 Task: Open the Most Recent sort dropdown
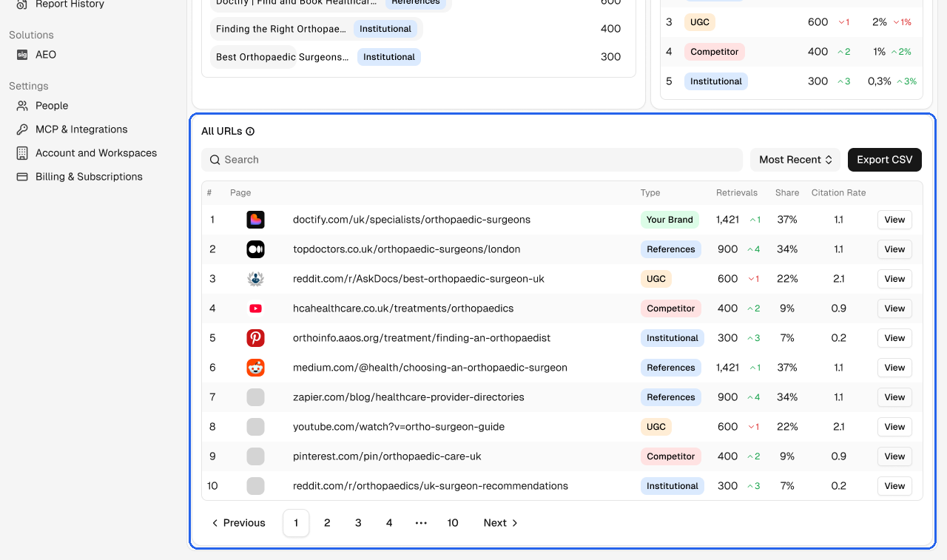795,160
